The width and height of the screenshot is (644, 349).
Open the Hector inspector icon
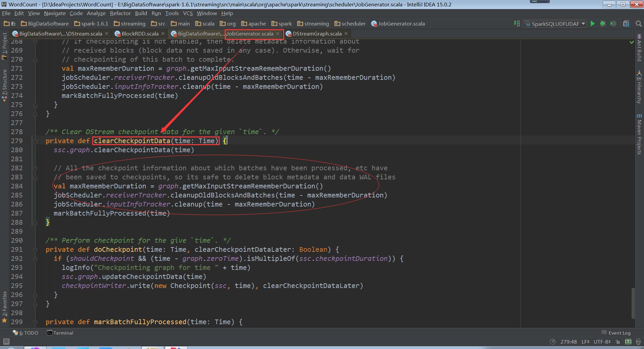[x=638, y=342]
